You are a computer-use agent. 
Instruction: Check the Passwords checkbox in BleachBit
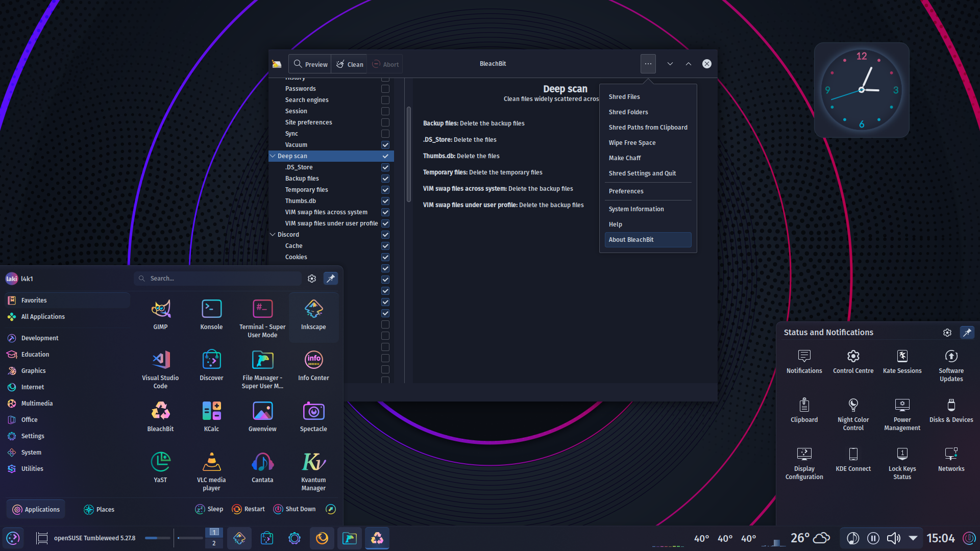[x=385, y=89]
